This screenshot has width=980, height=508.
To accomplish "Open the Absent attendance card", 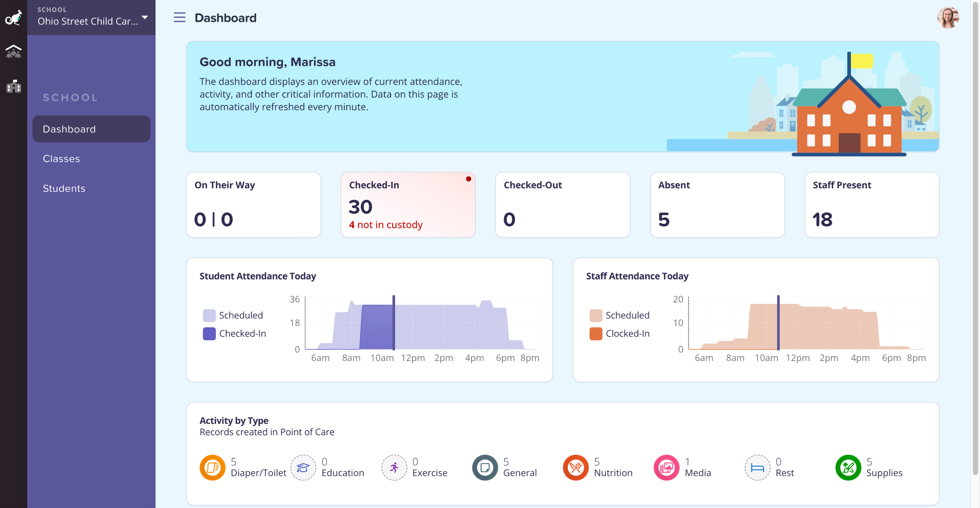I will (x=717, y=205).
